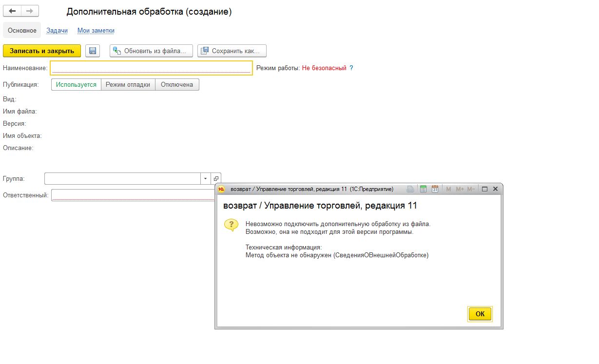
Task: Click the print icon in dialog title bar
Action: tap(411, 189)
